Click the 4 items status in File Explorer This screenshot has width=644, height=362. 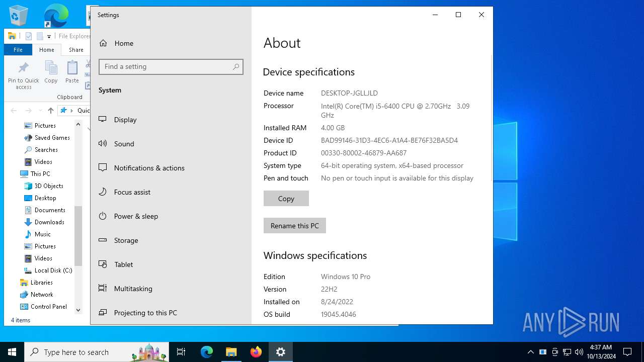tap(21, 320)
